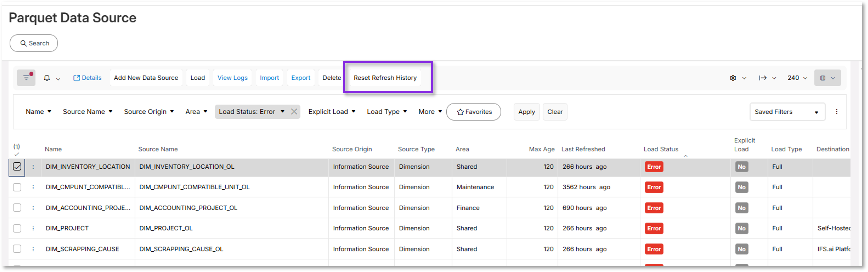The width and height of the screenshot is (868, 272).
Task: Click Error badge in DIM_INVENTORY_LOCATION row
Action: [654, 167]
